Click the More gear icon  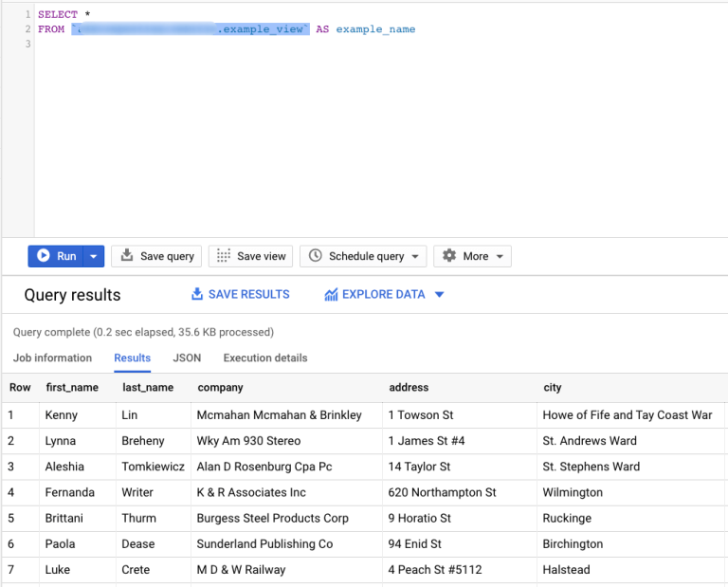449,256
